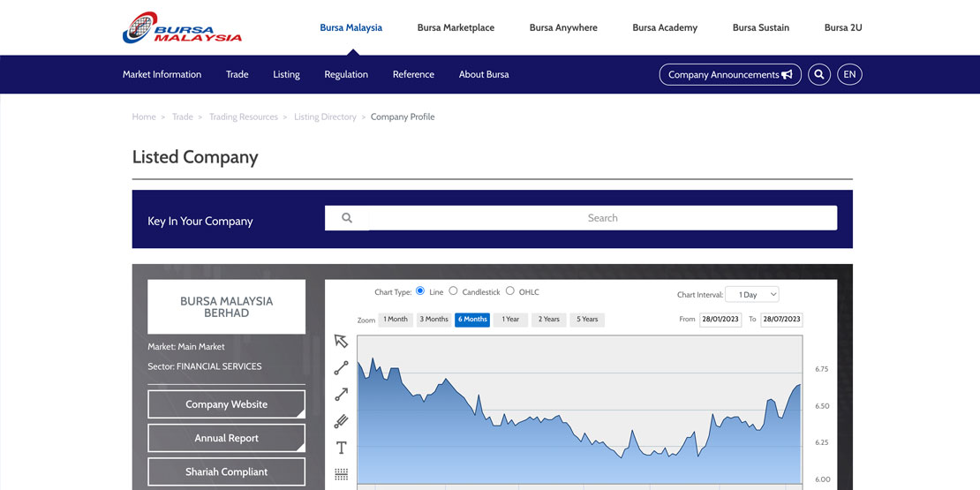Viewport: 980px width, 490px height.
Task: Select the Candlestick chart type
Action: click(x=453, y=291)
